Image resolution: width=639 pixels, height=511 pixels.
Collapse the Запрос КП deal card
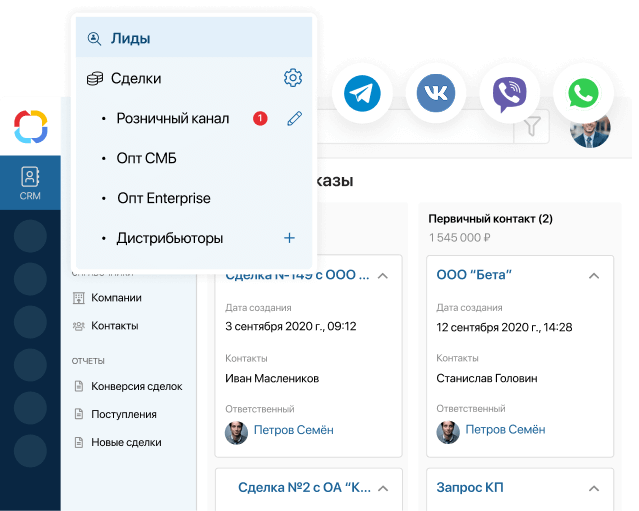click(594, 488)
